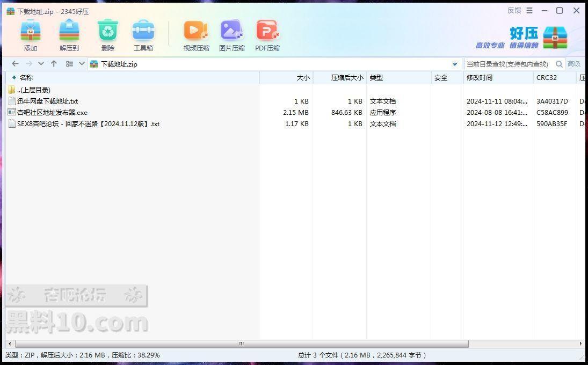Screen dimensions: 588x365
Task: Minimize the 2345好压 window
Action: tap(545, 11)
